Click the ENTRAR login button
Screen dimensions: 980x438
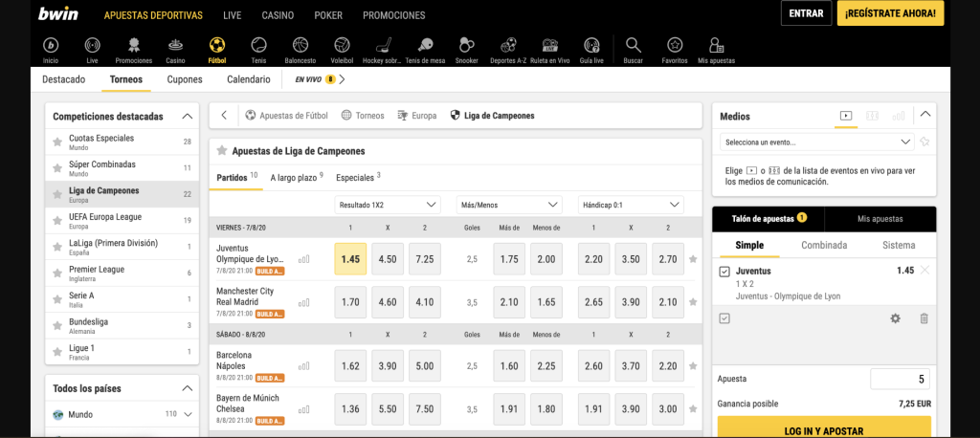(x=806, y=13)
